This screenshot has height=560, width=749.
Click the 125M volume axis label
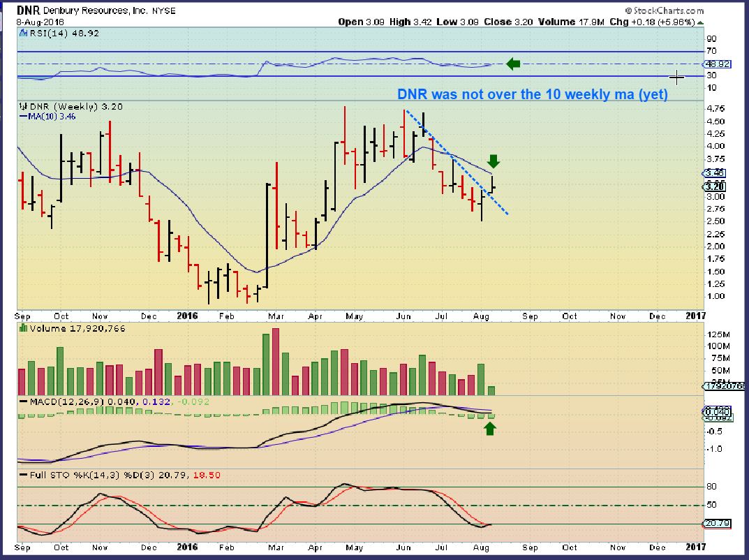coord(719,334)
